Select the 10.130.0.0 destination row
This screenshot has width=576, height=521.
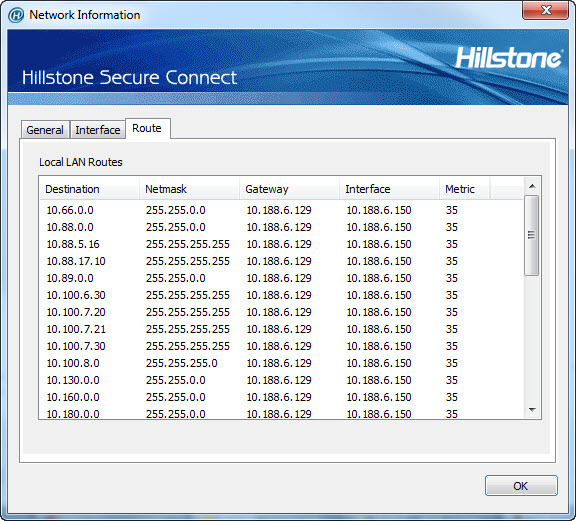pos(281,380)
